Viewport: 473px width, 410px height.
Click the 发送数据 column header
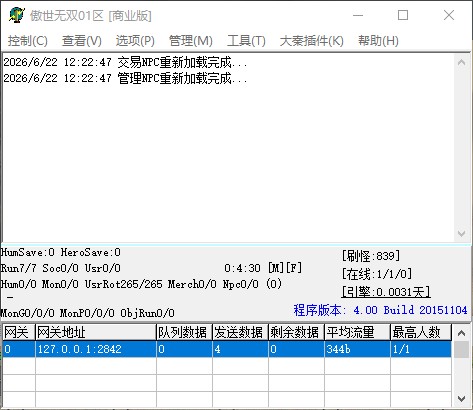(x=240, y=332)
